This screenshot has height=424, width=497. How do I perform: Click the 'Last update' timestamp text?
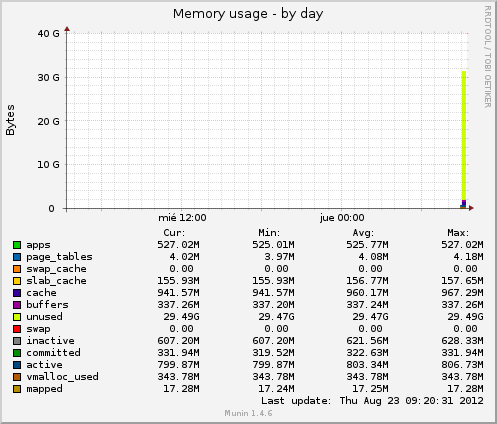pyautogui.click(x=372, y=401)
